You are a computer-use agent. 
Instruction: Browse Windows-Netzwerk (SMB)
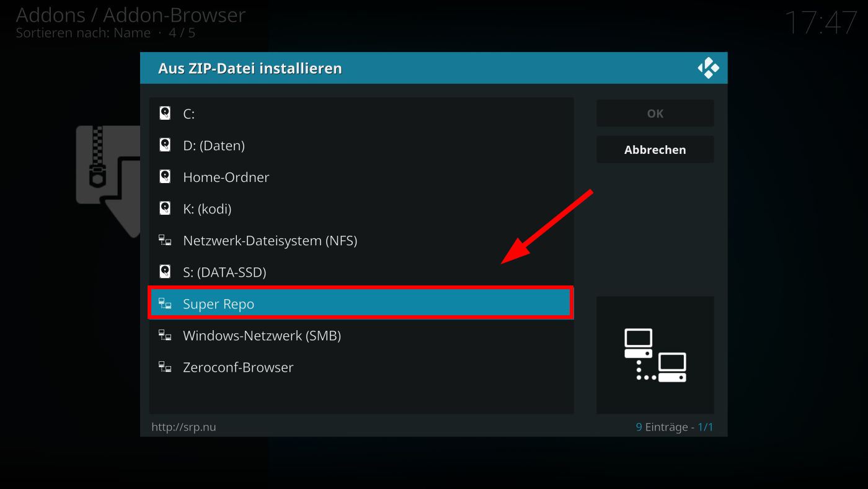click(x=361, y=335)
